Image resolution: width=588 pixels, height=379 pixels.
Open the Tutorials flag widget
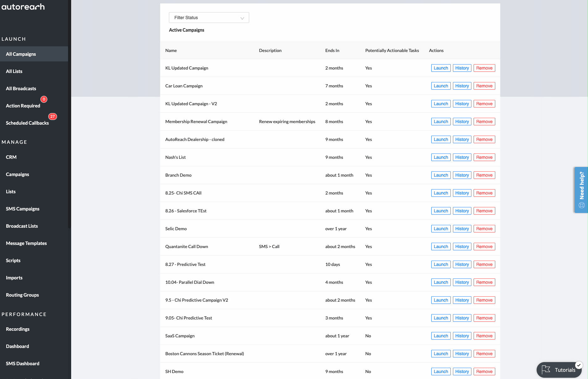point(559,370)
